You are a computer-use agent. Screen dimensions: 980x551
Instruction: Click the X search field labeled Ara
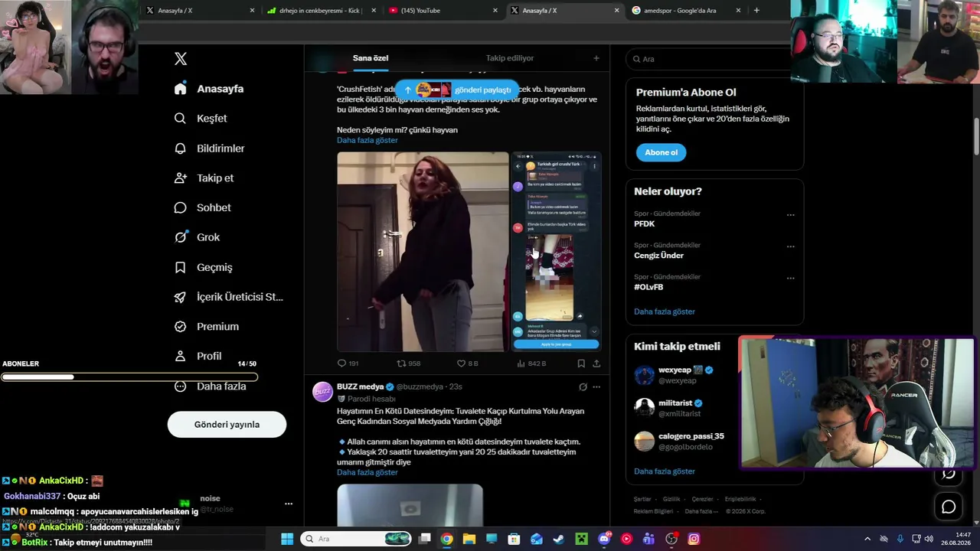pos(714,59)
